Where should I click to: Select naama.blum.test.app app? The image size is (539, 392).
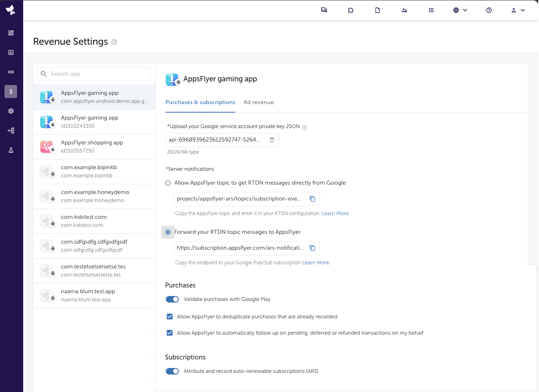click(x=94, y=296)
